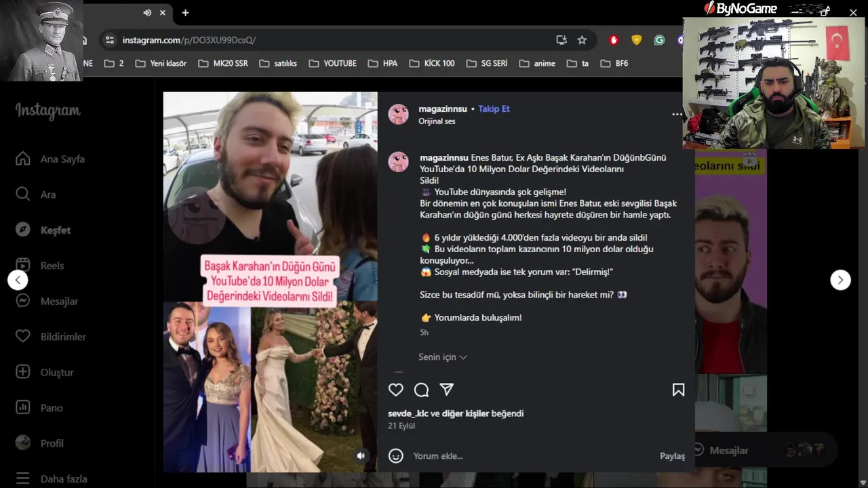Click the yellow shield extension icon
The height and width of the screenshot is (488, 868).
click(x=636, y=40)
